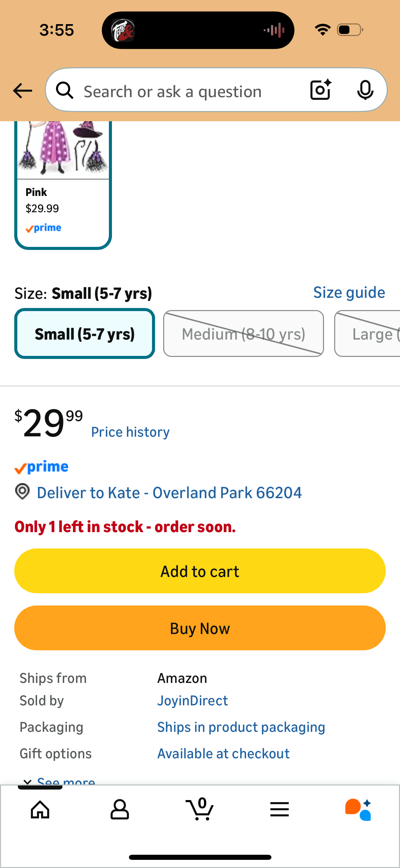Tap the delivery location pin icon

[x=22, y=492]
